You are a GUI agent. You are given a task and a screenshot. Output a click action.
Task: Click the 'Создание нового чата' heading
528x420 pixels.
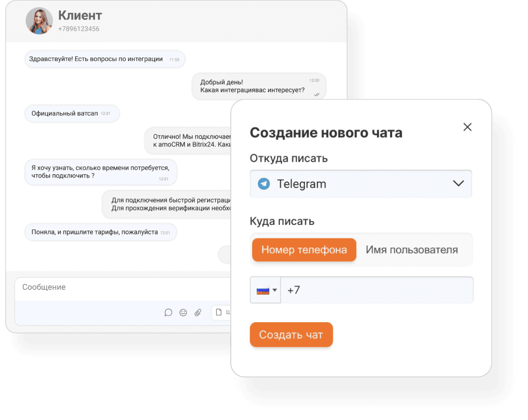tap(326, 133)
